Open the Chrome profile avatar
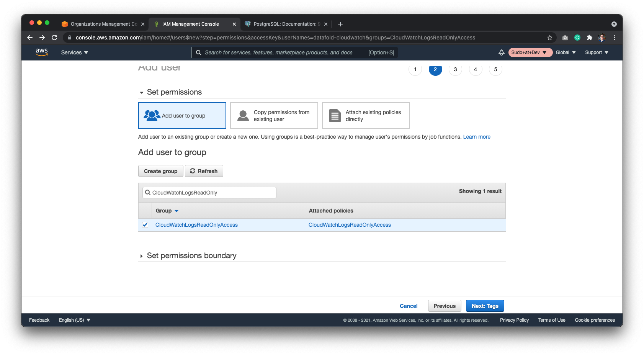Image resolution: width=644 pixels, height=355 pixels. pos(602,38)
